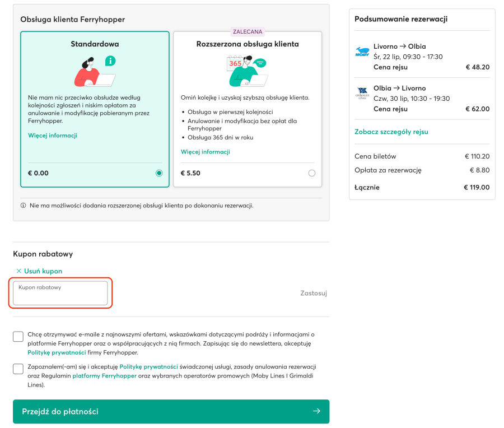The width and height of the screenshot is (504, 428).
Task: Open Zobacz szczegóły rejsu link
Action: (x=391, y=132)
